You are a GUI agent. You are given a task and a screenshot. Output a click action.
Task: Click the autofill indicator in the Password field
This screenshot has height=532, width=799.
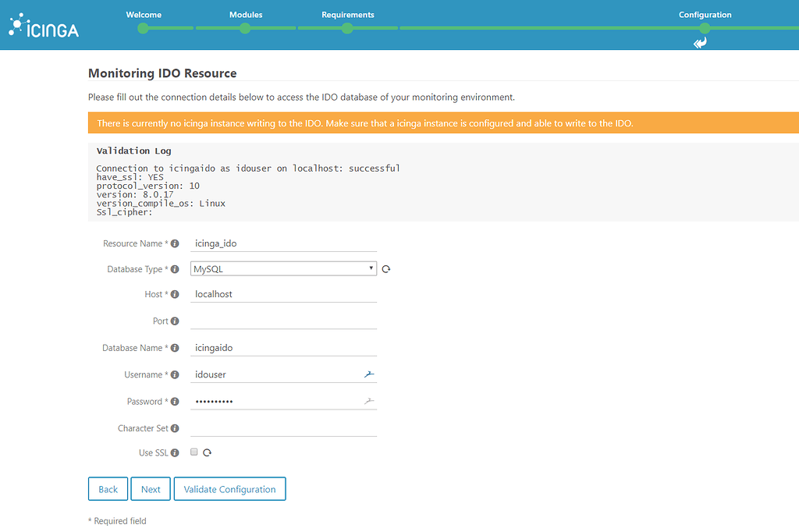click(x=368, y=401)
